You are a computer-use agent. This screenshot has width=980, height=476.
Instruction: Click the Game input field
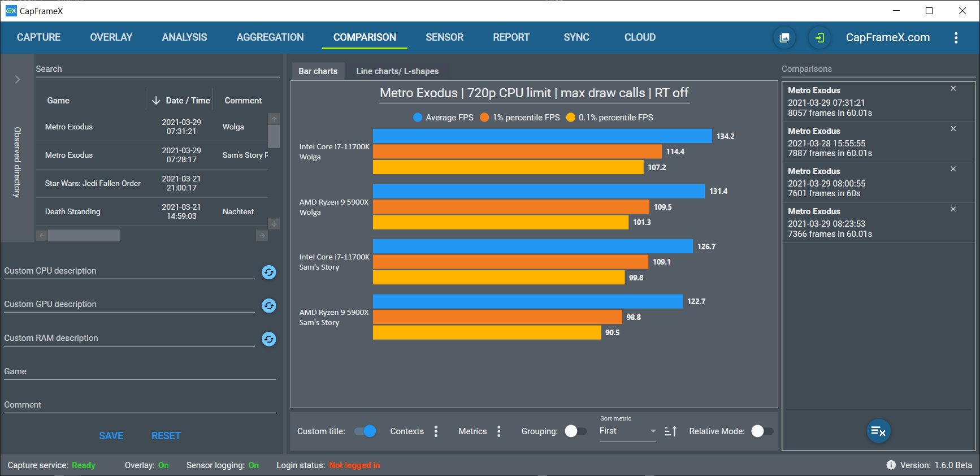pyautogui.click(x=140, y=371)
